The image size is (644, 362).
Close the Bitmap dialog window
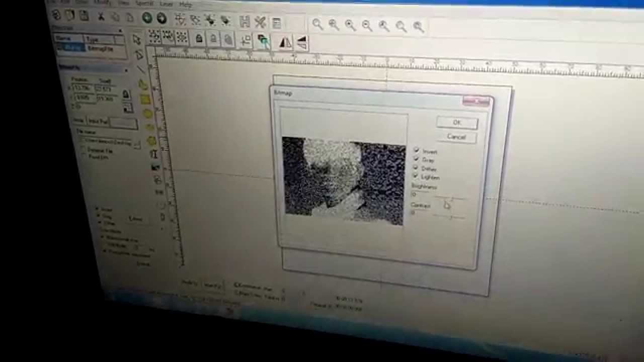[x=475, y=101]
